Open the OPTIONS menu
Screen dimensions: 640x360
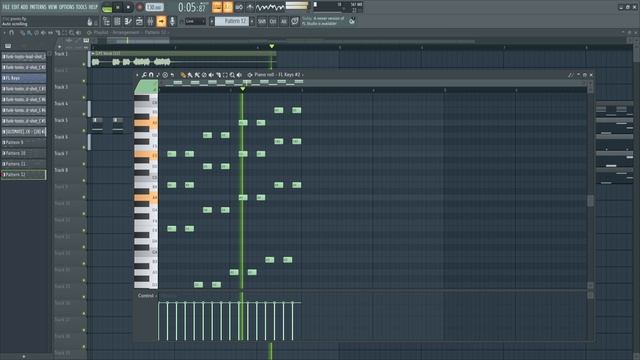coord(67,7)
